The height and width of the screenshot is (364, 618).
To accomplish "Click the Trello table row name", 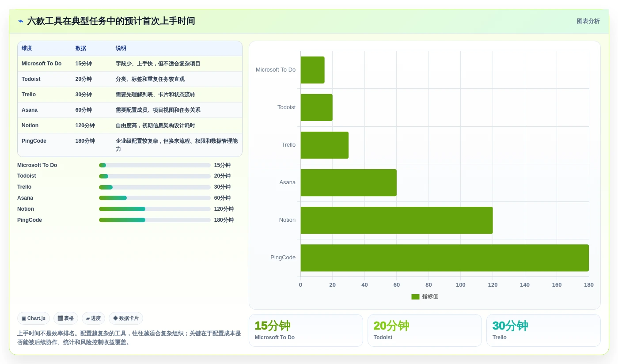I will click(29, 95).
